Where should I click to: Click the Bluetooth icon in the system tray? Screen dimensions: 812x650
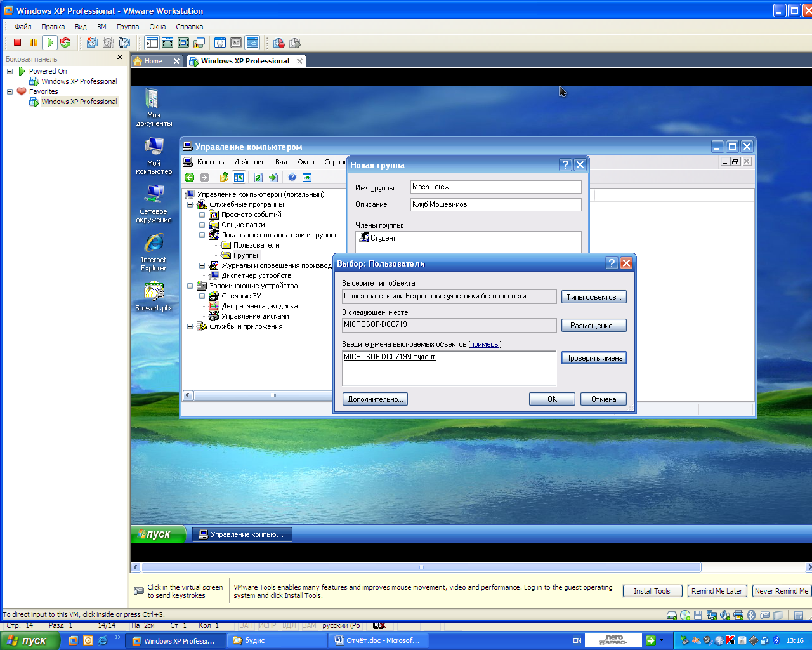coord(776,640)
